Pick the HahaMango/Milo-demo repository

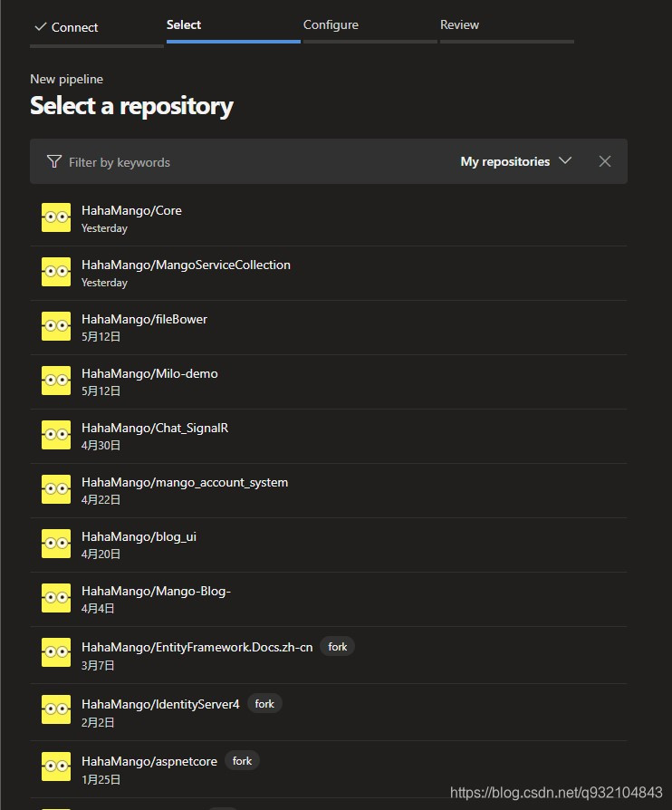pyautogui.click(x=329, y=381)
